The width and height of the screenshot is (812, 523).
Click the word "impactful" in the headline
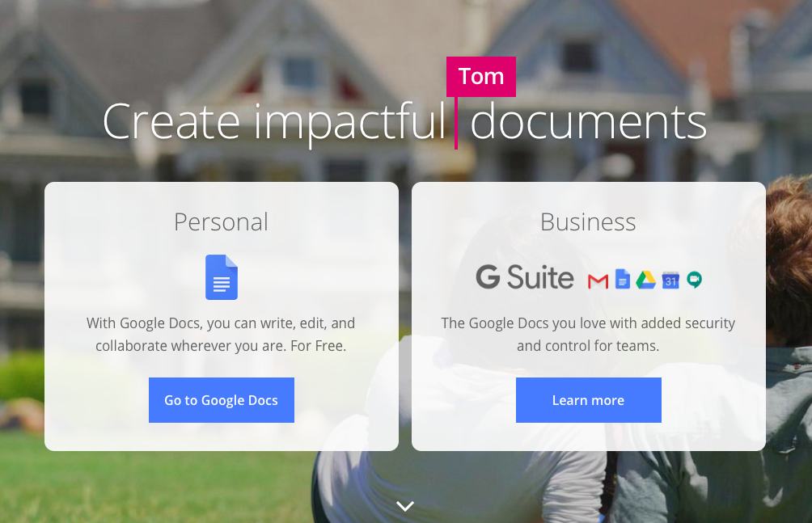350,122
